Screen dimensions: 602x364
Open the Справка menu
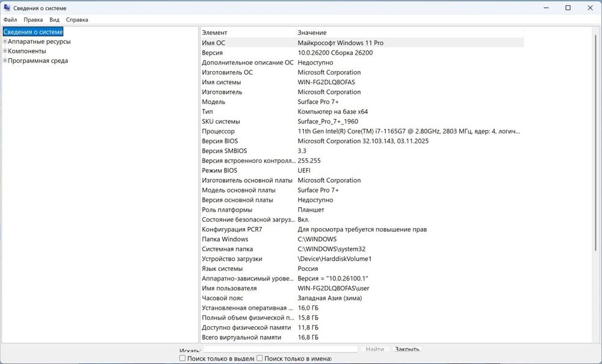77,20
